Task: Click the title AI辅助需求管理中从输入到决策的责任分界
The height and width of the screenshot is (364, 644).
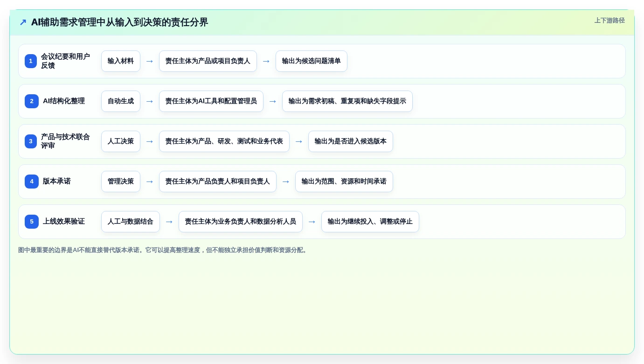Action: [119, 22]
